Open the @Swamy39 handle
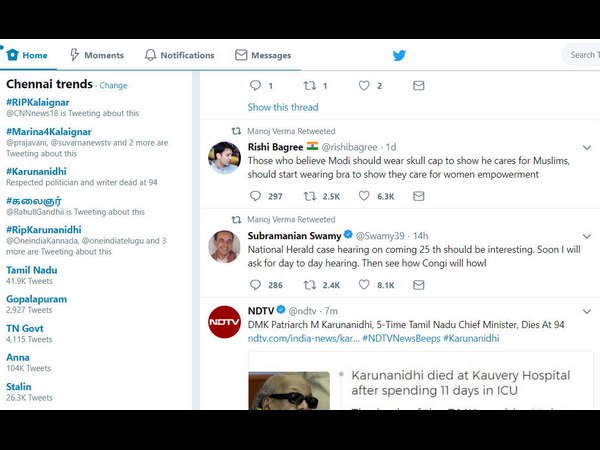Viewport: 600px width, 450px height. [380, 236]
